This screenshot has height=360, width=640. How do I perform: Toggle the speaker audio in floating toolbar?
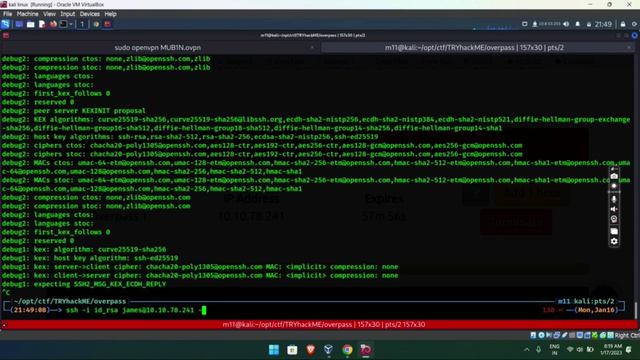point(614,209)
